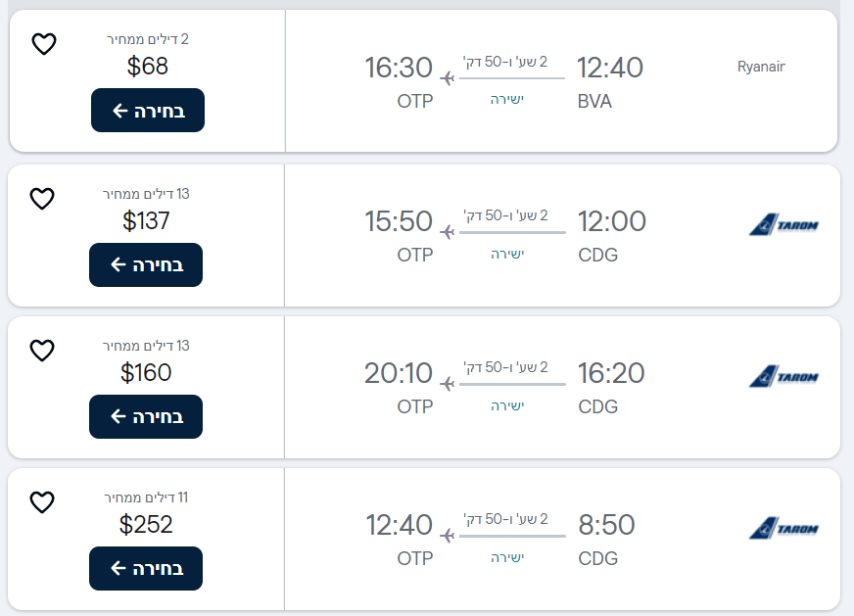
Task: Click Tarom logo on the 16:20 flight
Action: click(x=783, y=377)
